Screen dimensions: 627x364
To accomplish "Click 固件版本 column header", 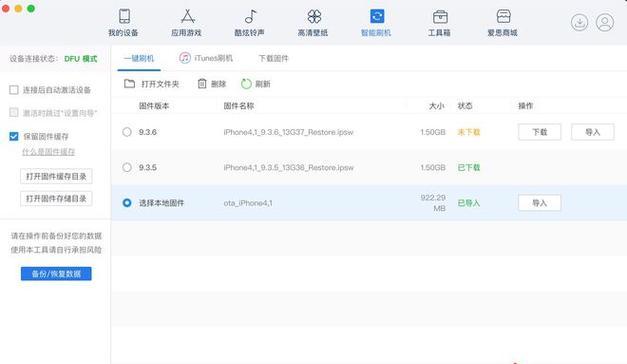I will pyautogui.click(x=154, y=106).
